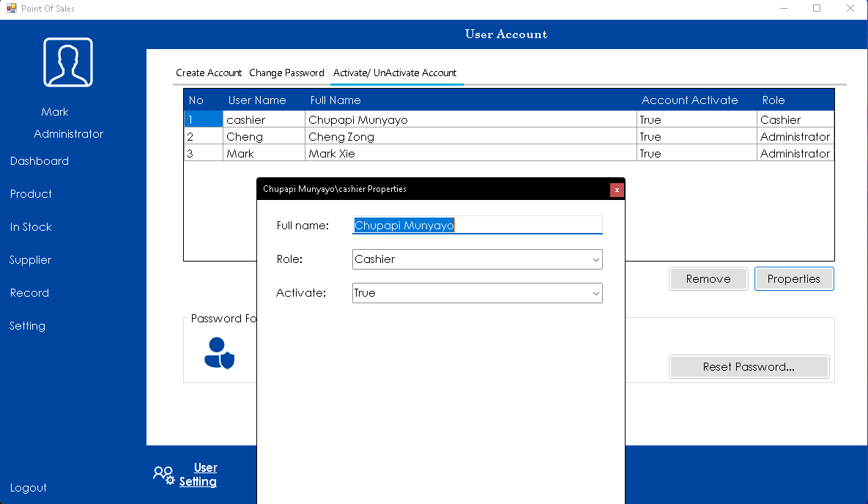Close the cashier Properties dialog
868x504 pixels.
(x=617, y=190)
